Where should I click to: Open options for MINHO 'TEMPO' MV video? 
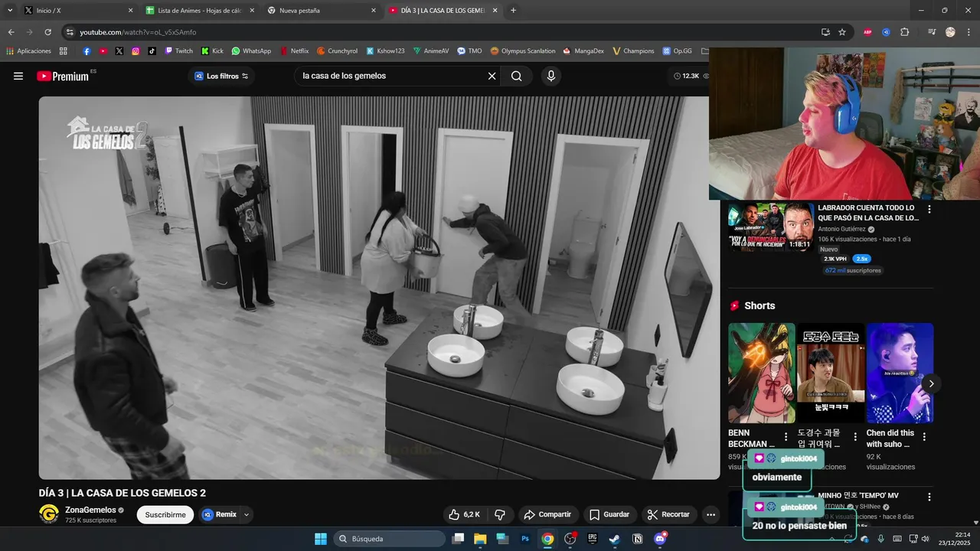(x=929, y=497)
